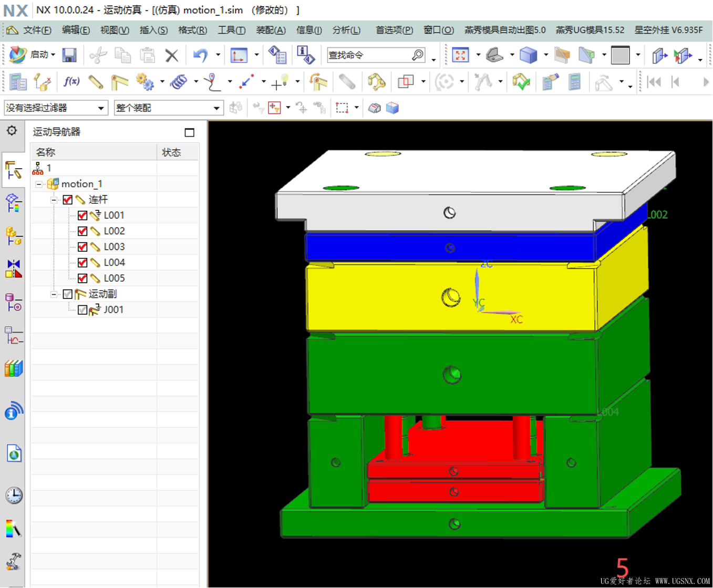Click the Undo arrow icon
This screenshot has width=713, height=588.
200,55
